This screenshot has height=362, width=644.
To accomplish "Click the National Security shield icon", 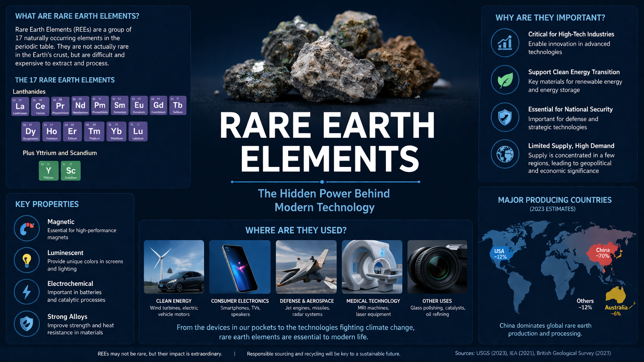I will [505, 117].
